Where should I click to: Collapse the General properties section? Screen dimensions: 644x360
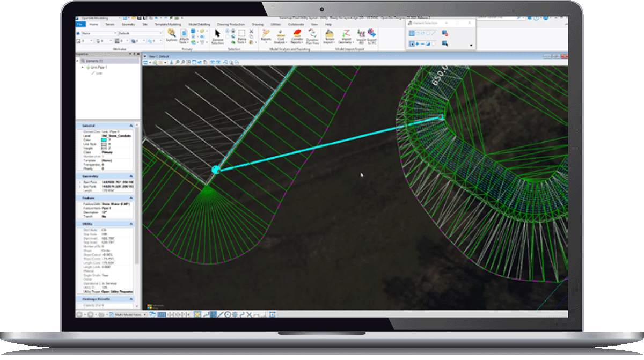[132, 126]
